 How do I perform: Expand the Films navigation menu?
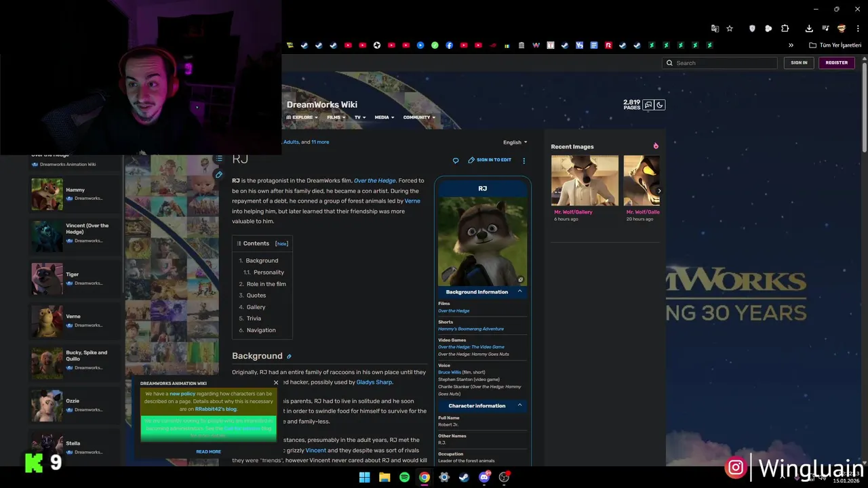[336, 117]
